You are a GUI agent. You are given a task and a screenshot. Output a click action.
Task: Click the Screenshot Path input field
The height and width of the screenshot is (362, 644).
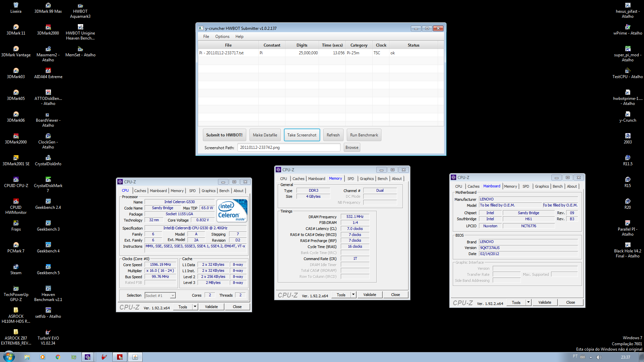tap(289, 147)
